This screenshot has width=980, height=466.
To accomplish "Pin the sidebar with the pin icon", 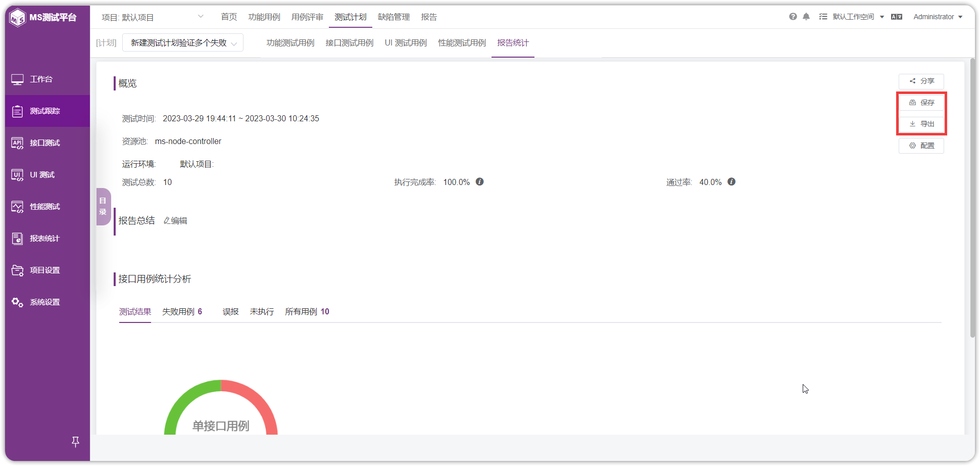I will coord(75,442).
